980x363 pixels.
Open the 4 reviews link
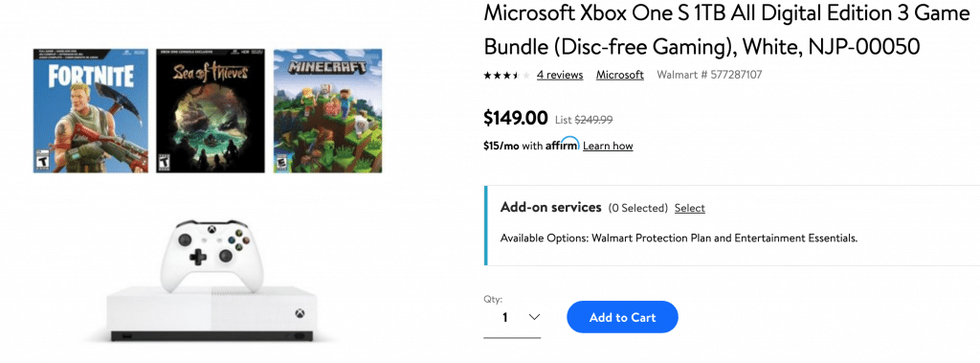point(560,75)
